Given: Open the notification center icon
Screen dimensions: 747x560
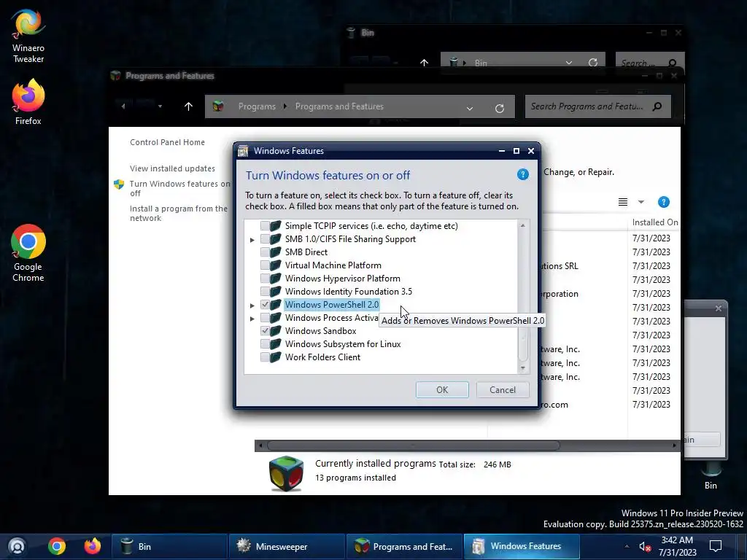Looking at the screenshot, I should pyautogui.click(x=716, y=545).
